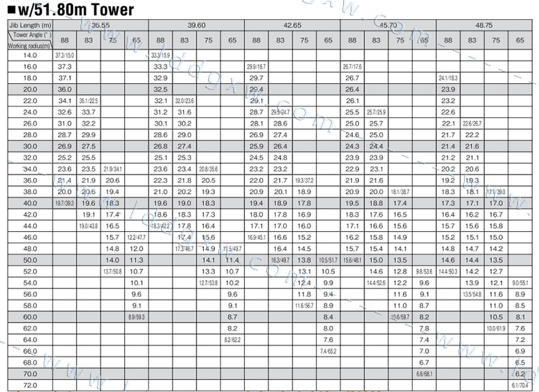Click the '11.5/49.7' cell
Image resolution: width=539 pixels, height=392 pixels.
[233, 249]
